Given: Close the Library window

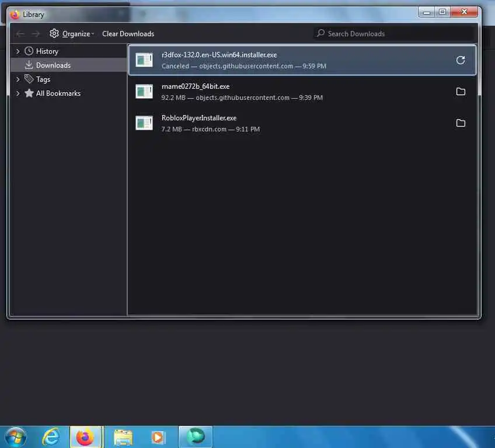Looking at the screenshot, I should point(463,12).
